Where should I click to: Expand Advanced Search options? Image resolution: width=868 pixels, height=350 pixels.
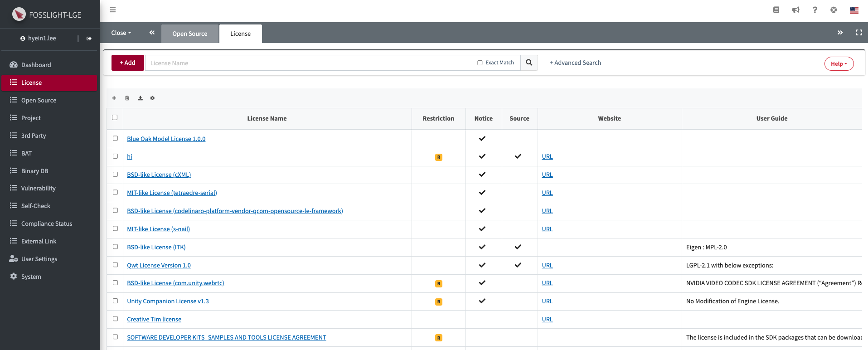(x=575, y=63)
